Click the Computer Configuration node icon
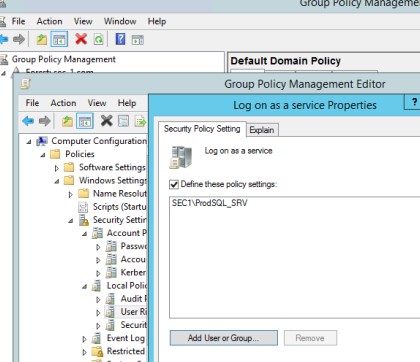The height and width of the screenshot is (362, 420). (42, 141)
